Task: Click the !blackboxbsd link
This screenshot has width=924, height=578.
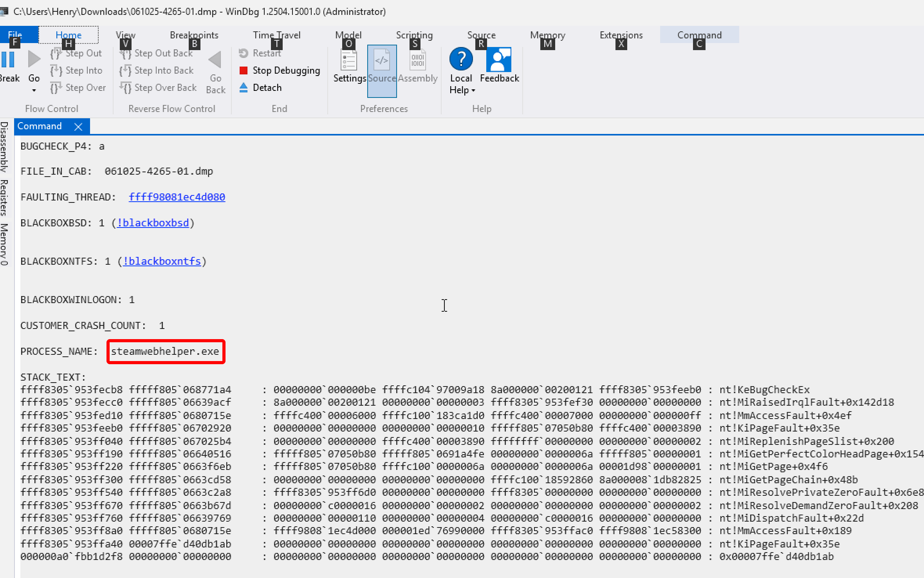Action: click(153, 223)
